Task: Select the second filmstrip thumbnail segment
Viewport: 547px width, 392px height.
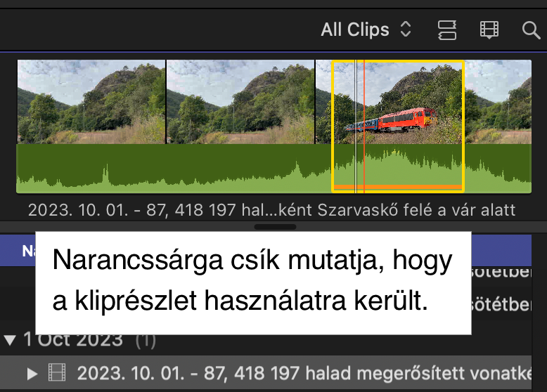Action: 240,102
